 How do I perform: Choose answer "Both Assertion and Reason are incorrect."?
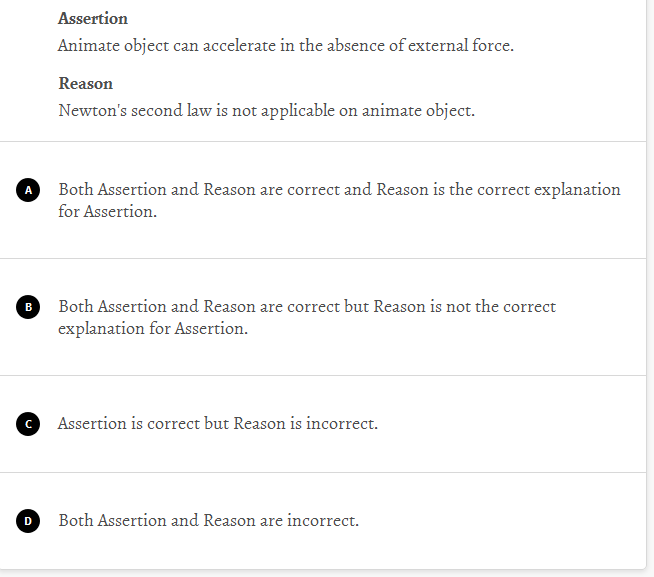[208, 521]
